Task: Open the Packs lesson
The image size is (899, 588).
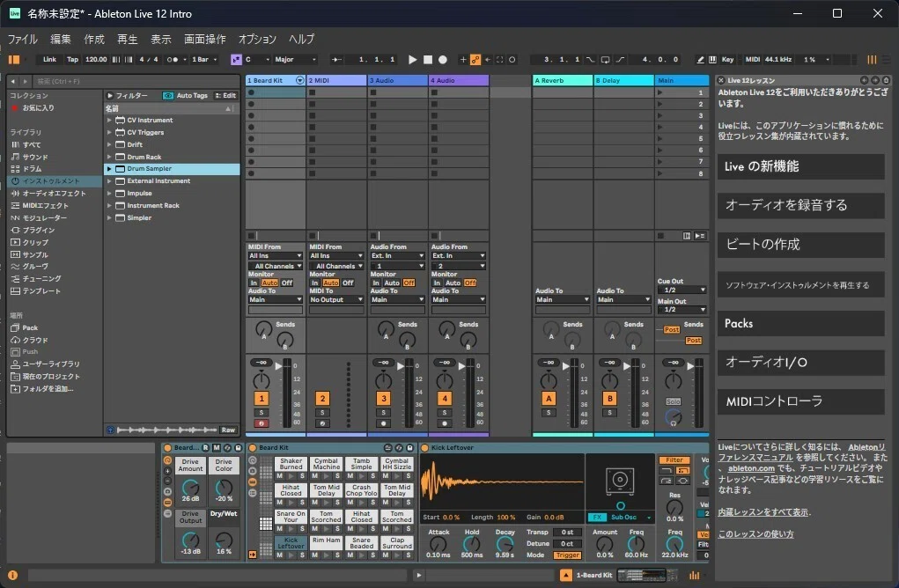Action: pos(801,323)
